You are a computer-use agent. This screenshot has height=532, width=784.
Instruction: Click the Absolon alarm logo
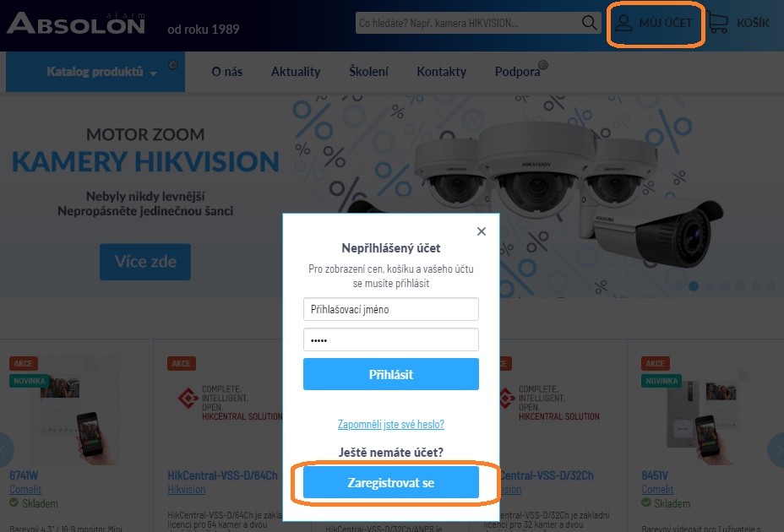pos(76,23)
